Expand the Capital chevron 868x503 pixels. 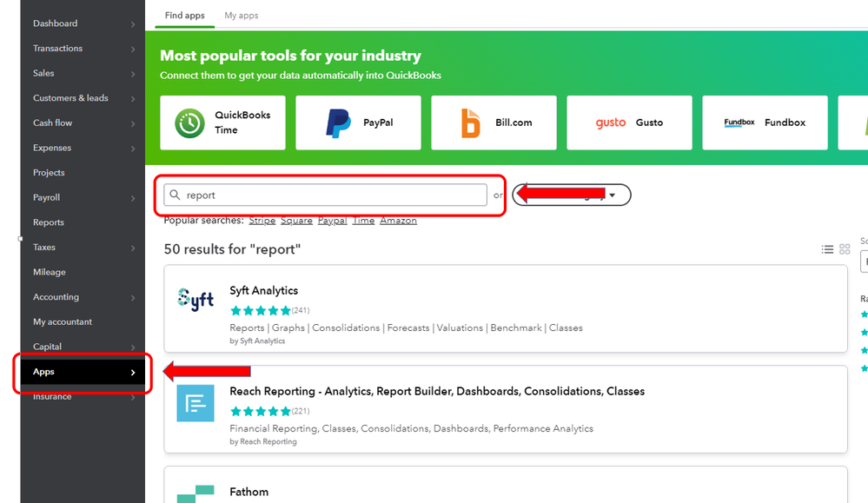[133, 347]
